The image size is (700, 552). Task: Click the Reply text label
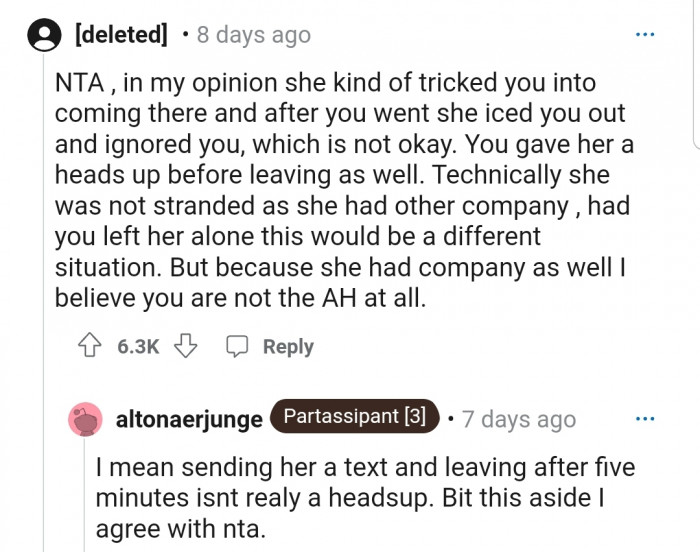coord(288,346)
